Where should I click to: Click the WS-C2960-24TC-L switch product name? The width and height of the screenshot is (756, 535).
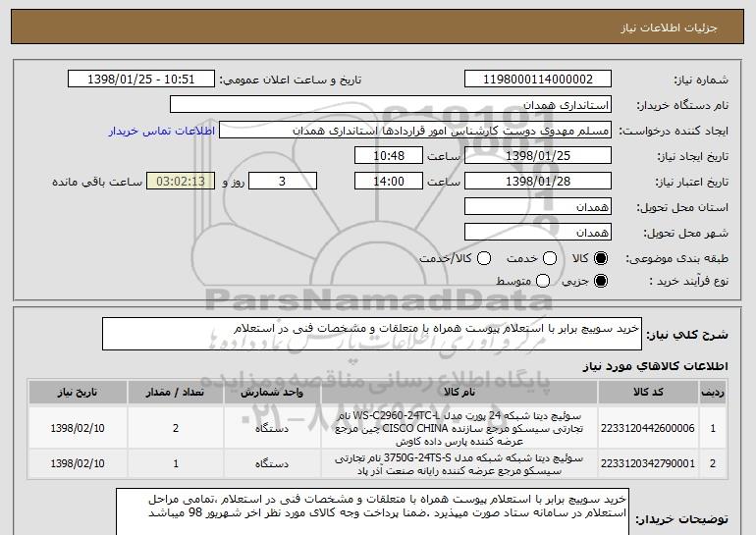coord(459,428)
